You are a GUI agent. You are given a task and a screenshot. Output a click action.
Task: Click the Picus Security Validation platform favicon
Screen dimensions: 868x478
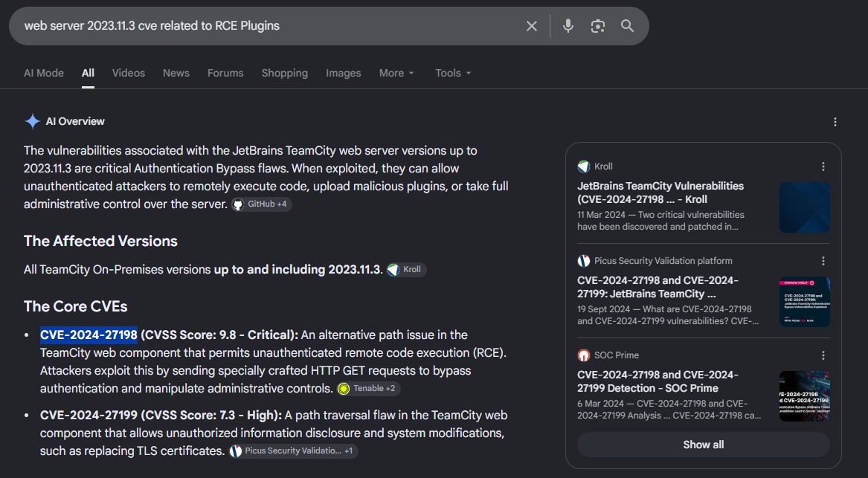pyautogui.click(x=583, y=261)
